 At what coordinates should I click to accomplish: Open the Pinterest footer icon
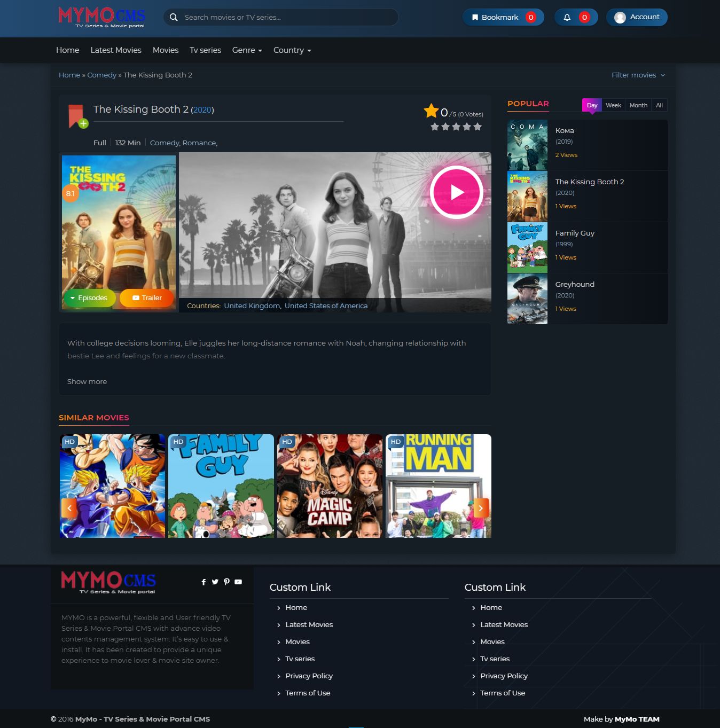[226, 582]
